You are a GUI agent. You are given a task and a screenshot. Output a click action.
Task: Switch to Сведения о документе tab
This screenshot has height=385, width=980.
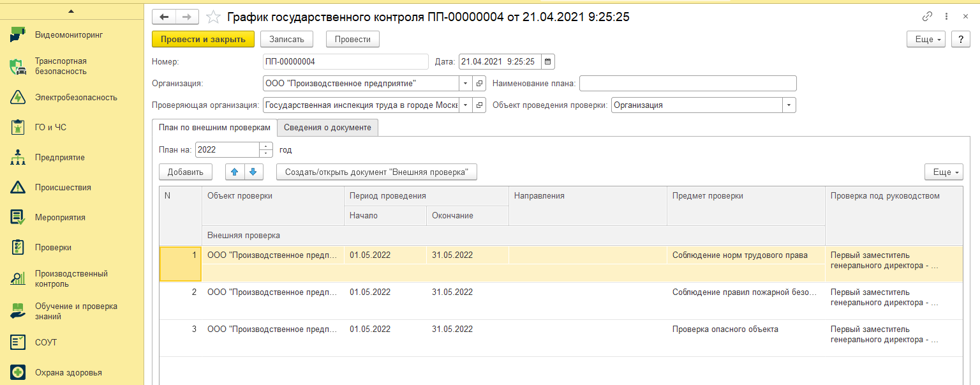tap(328, 127)
